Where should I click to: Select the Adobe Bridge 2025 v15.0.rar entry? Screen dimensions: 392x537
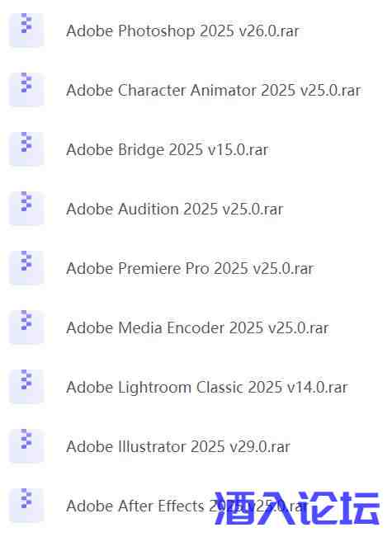(168, 150)
